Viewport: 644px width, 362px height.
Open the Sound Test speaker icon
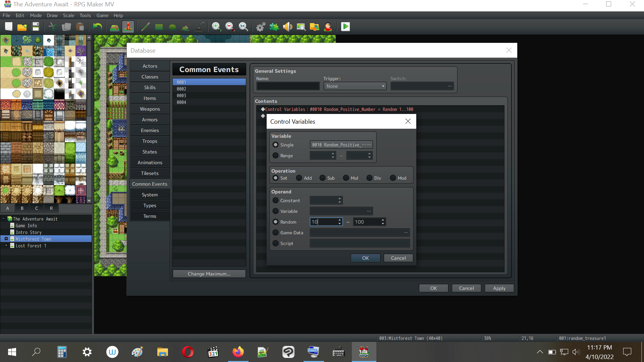[x=288, y=27]
